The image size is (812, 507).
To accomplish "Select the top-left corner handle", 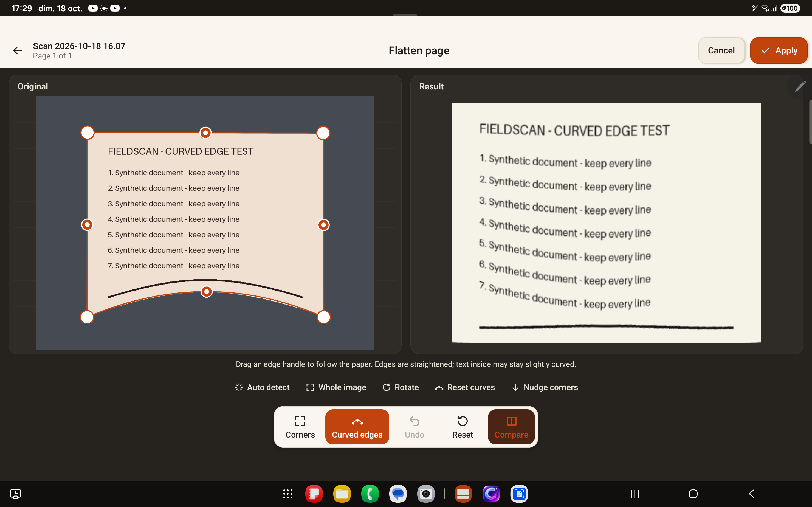I will (88, 133).
